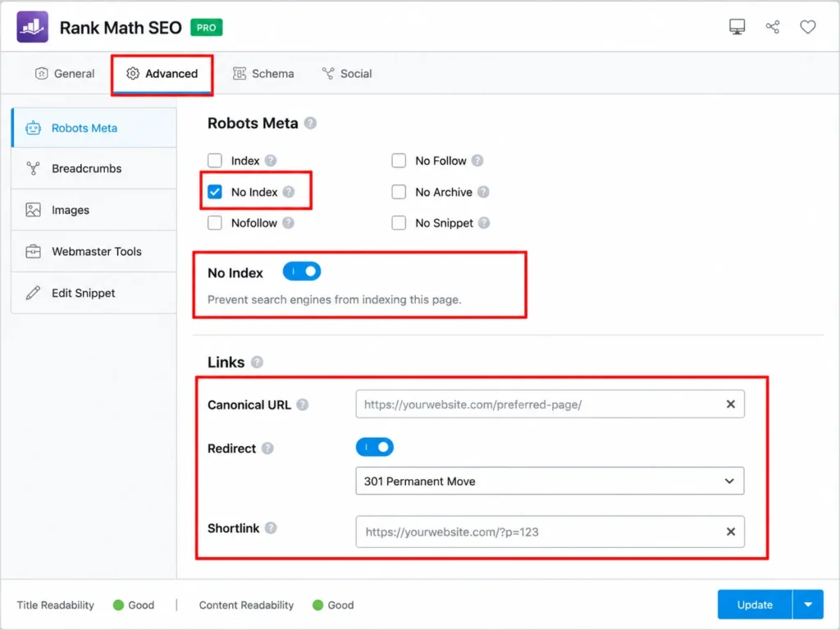Open help icon next to Nofollow checkbox

point(288,223)
